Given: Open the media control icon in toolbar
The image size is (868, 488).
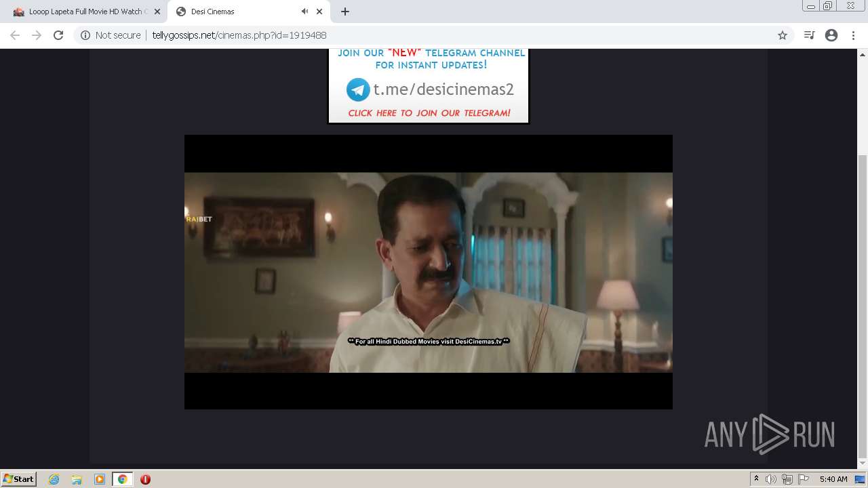Looking at the screenshot, I should [809, 35].
